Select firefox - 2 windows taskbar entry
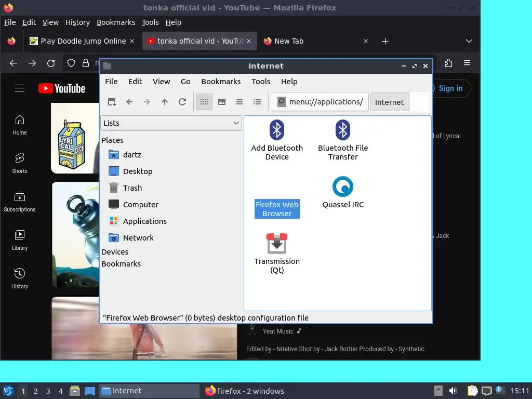This screenshot has width=532, height=399. pyautogui.click(x=244, y=391)
